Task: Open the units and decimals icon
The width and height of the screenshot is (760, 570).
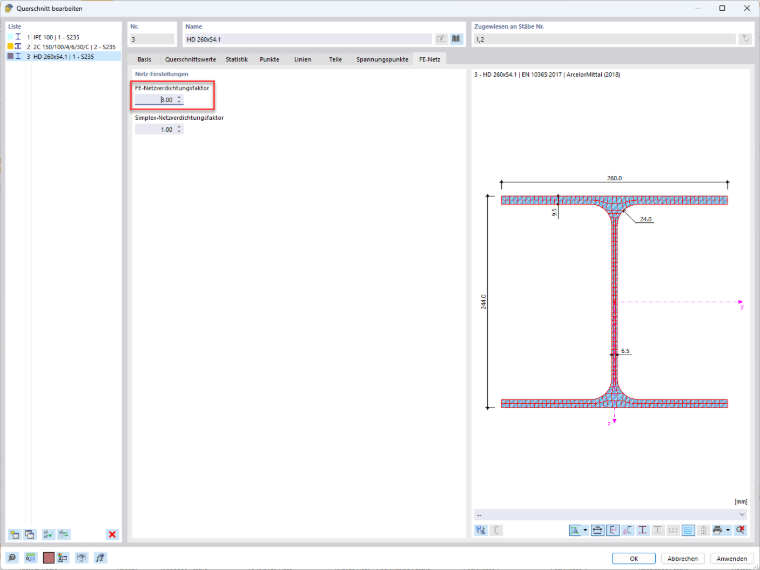Action: click(31, 557)
